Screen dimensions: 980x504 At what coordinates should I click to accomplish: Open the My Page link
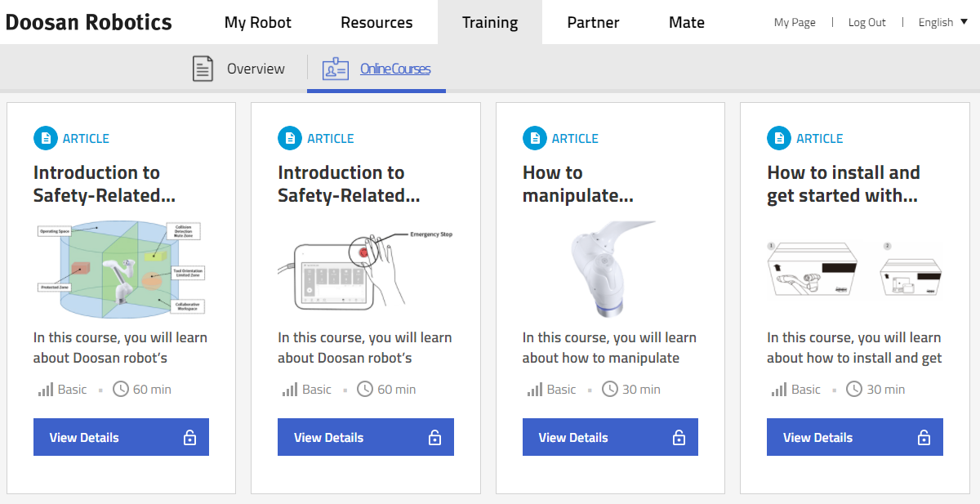(795, 22)
